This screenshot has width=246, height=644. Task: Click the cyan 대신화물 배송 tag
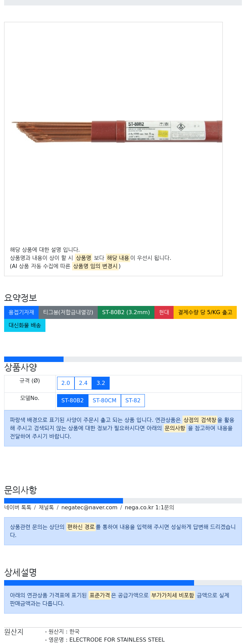pyautogui.click(x=25, y=325)
